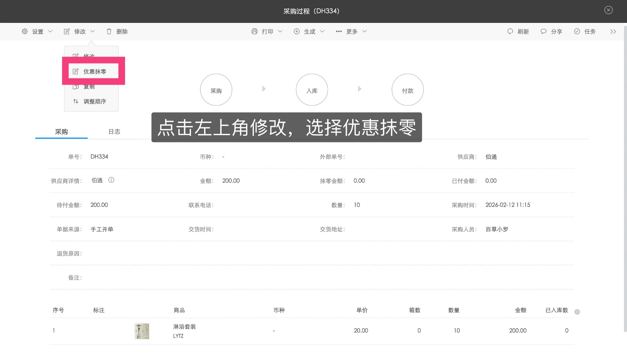Click the 生成 plus icon
The width and height of the screenshot is (627, 364).
point(297,31)
